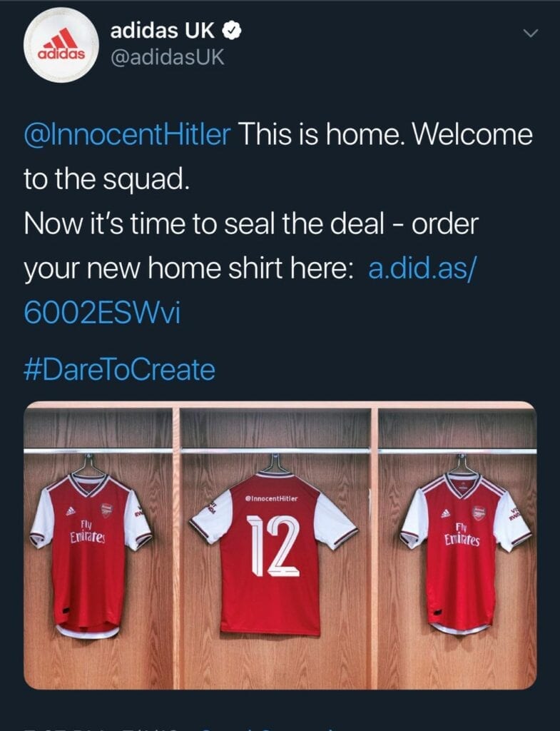Image resolution: width=560 pixels, height=731 pixels.
Task: Open the 6002ESWvi link continuation
Action: [x=101, y=313]
